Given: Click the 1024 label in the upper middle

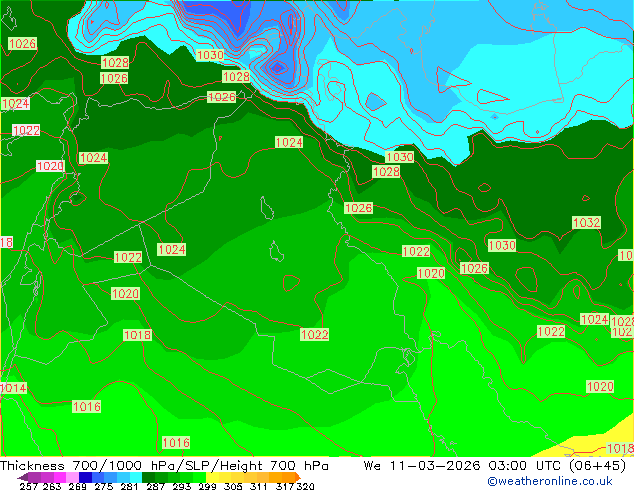Looking at the screenshot, I should pyautogui.click(x=289, y=142).
